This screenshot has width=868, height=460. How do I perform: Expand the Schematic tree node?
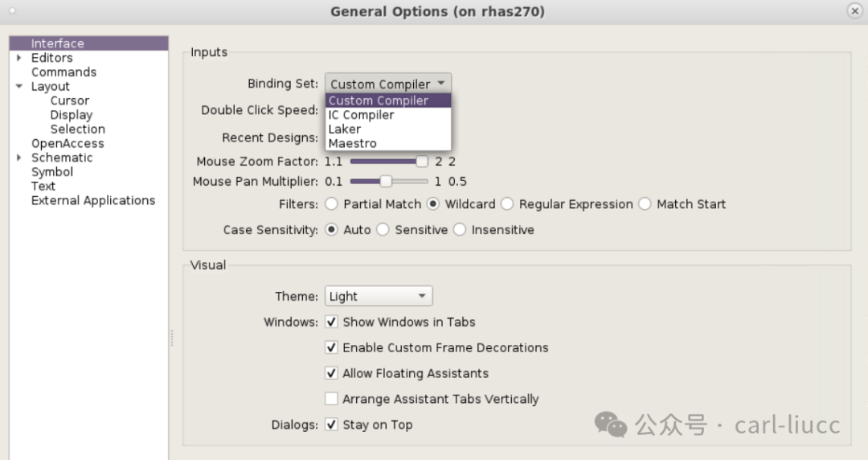[19, 158]
